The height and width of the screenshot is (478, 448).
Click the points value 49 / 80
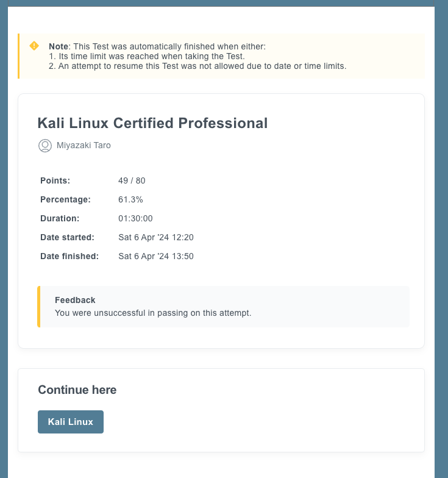coord(132,180)
